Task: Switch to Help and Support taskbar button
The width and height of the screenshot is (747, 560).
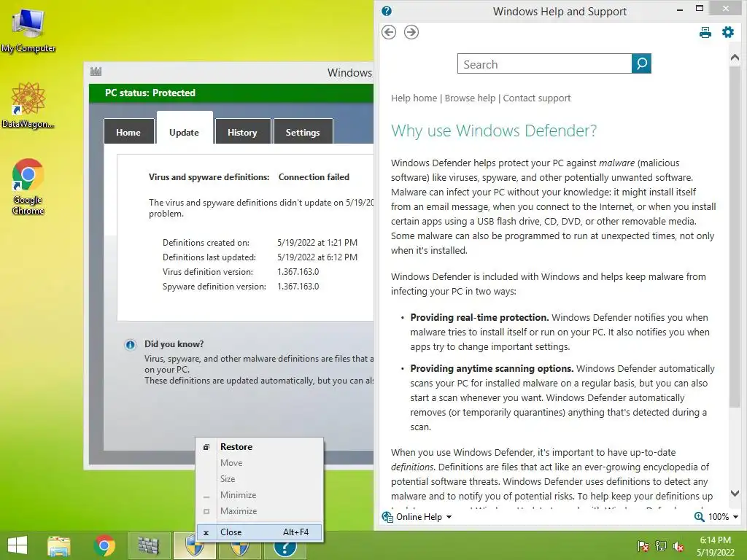Action: pos(285,548)
